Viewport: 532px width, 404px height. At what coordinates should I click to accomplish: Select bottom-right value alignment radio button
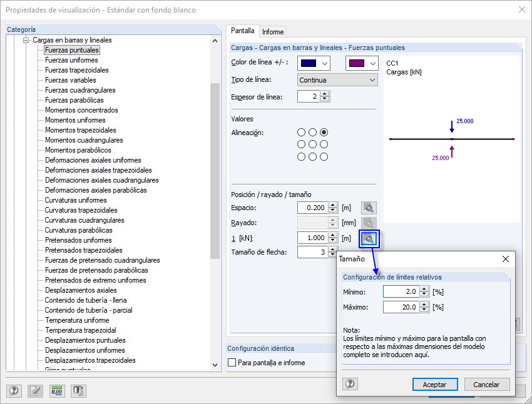click(324, 156)
